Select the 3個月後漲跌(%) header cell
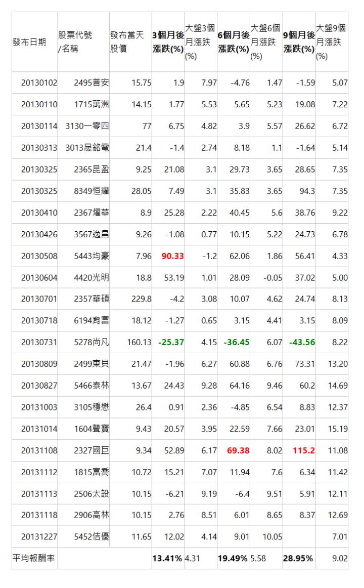 tap(168, 42)
